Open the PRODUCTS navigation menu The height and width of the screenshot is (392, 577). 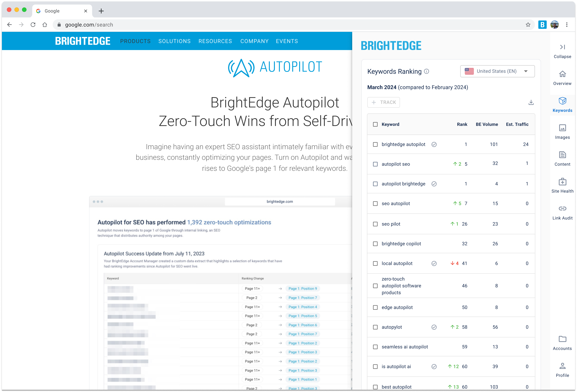(135, 41)
